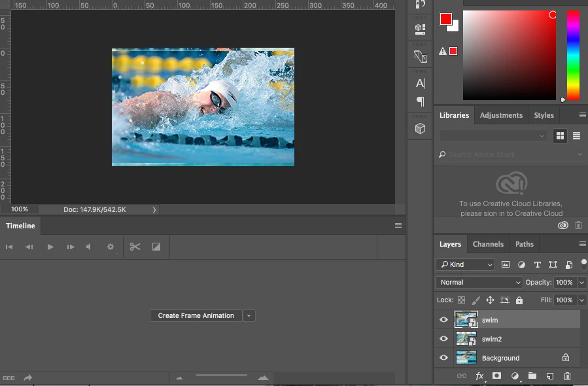Switch libraries to list view
Image resolution: width=588 pixels, height=386 pixels.
click(576, 136)
